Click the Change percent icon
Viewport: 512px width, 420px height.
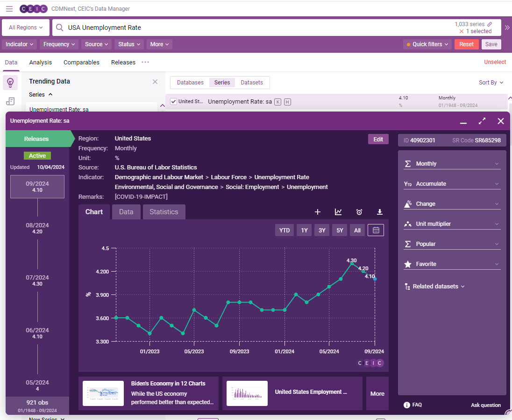408,204
